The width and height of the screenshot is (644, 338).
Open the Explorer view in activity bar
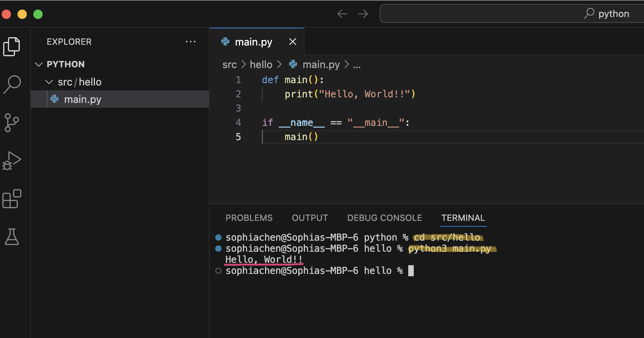[x=12, y=47]
